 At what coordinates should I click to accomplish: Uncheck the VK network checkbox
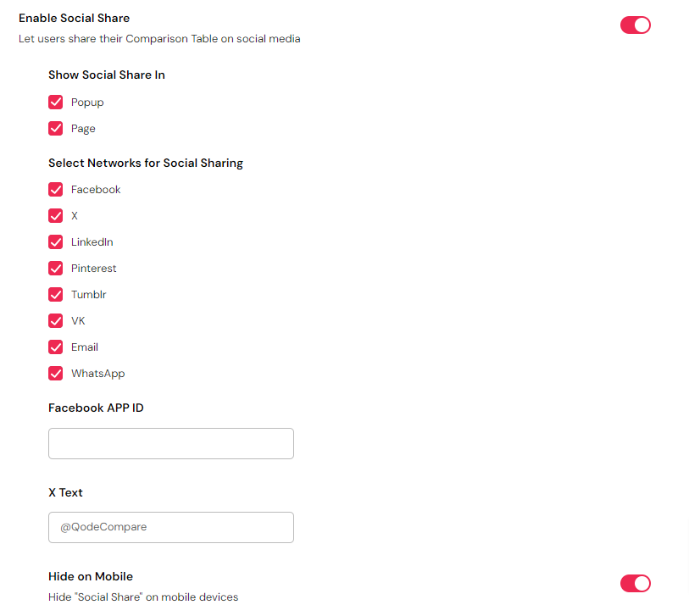[x=56, y=321]
